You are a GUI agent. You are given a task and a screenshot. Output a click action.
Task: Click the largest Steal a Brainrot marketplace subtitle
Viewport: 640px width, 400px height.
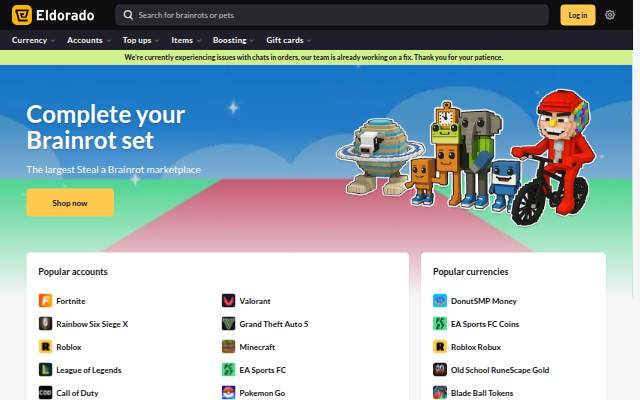point(113,169)
